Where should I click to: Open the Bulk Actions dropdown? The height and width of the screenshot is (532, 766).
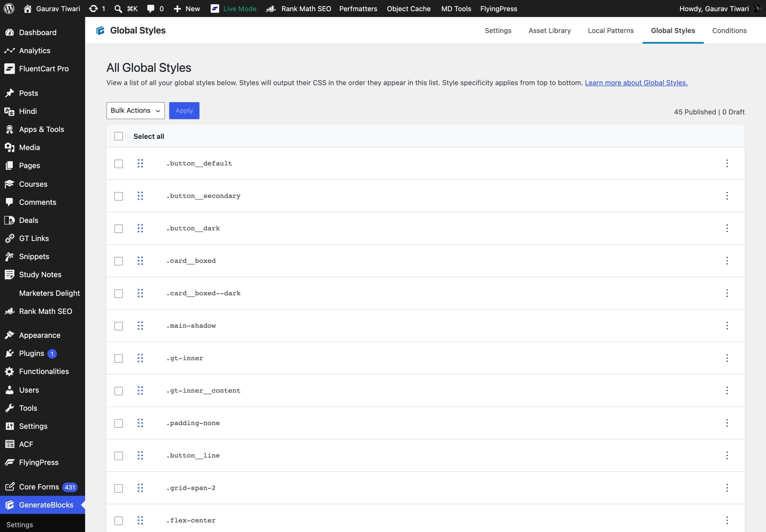[x=136, y=111]
